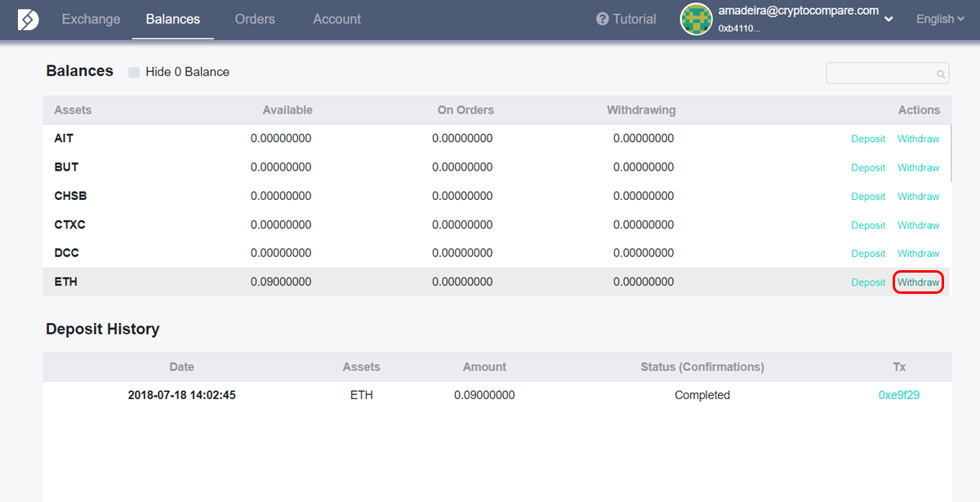Select the CHSB asset name
980x502 pixels.
tap(70, 196)
